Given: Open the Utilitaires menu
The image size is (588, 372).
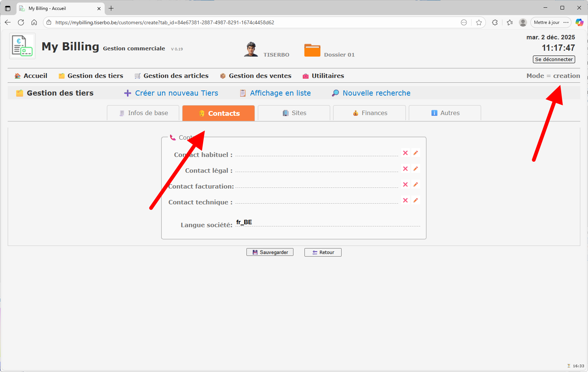Looking at the screenshot, I should tap(323, 76).
